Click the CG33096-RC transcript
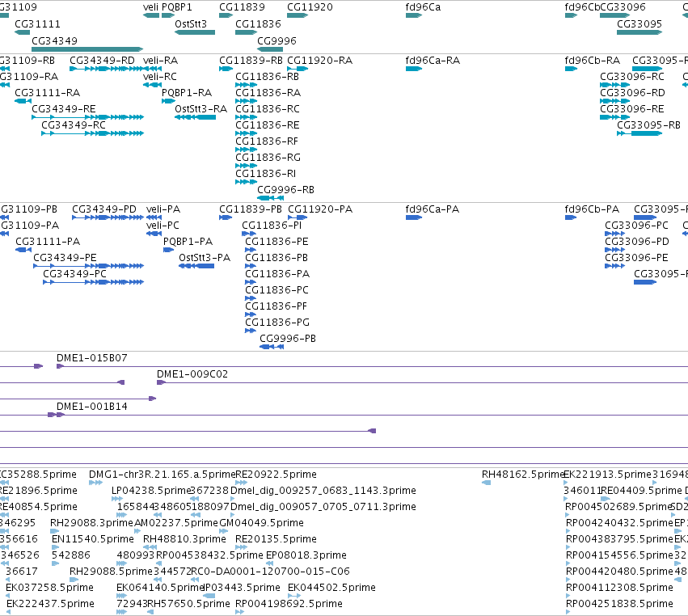 (x=632, y=77)
